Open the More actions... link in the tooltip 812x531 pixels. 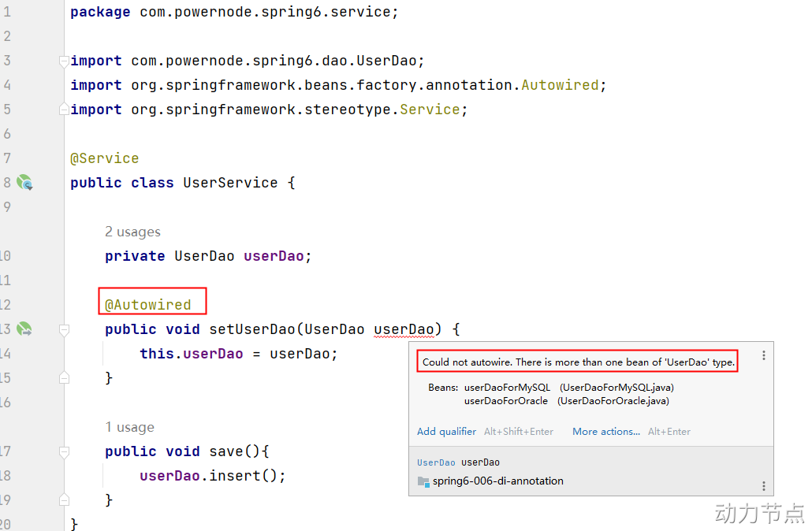(x=606, y=431)
